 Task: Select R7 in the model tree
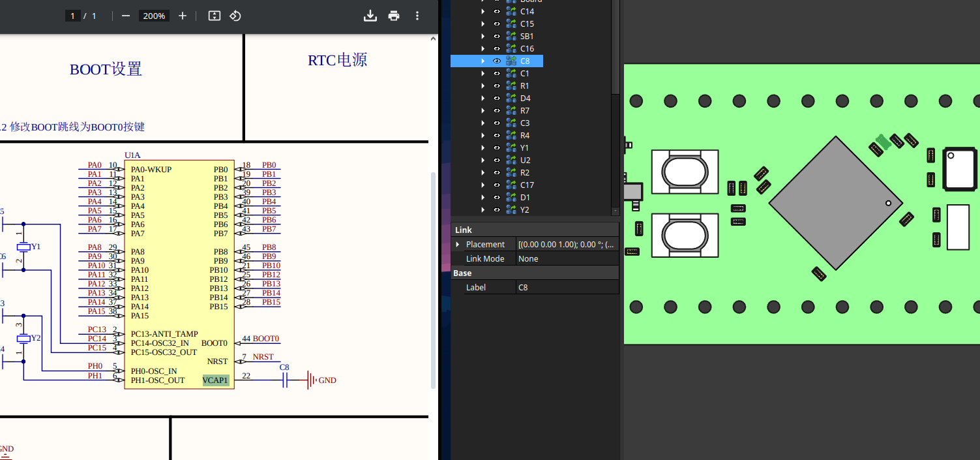(525, 111)
